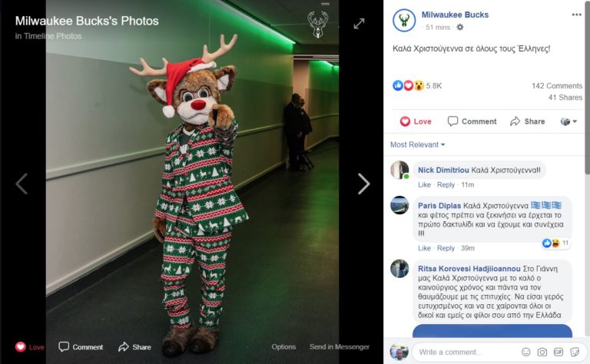Attach a photo using the camera icon
This screenshot has width=590, height=364.
[542, 352]
